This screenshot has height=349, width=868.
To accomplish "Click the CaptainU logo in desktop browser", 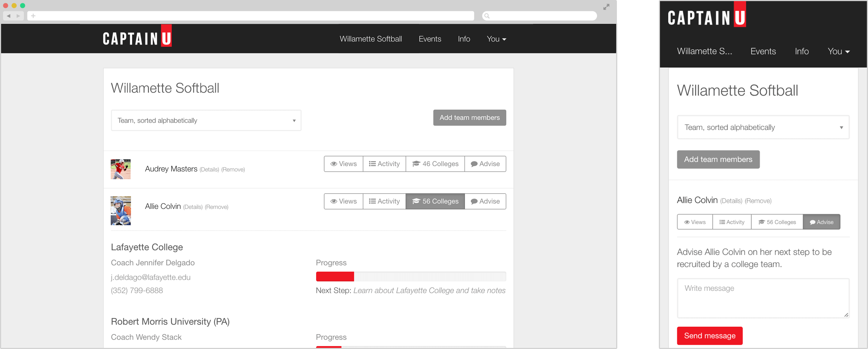I will point(137,36).
